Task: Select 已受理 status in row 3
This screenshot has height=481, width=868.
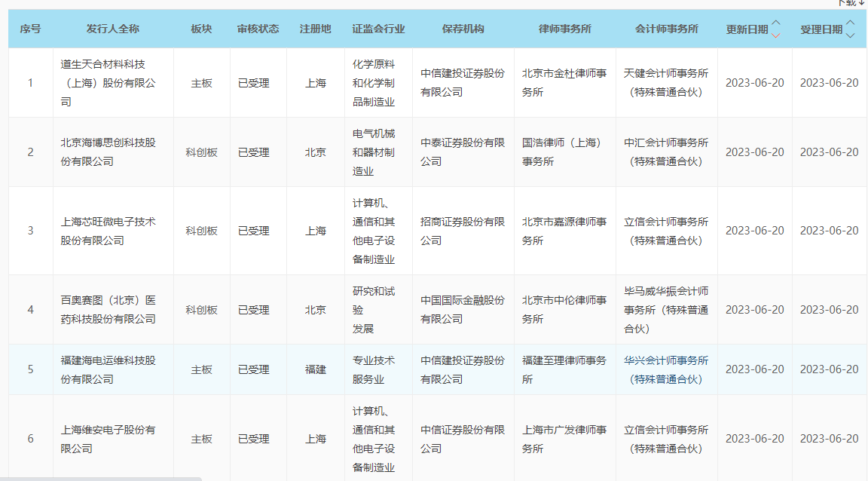Action: click(253, 231)
